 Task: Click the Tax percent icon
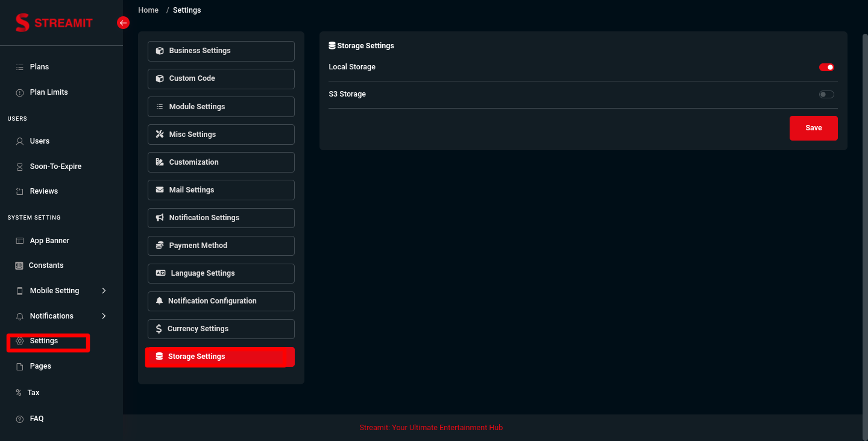coord(19,393)
